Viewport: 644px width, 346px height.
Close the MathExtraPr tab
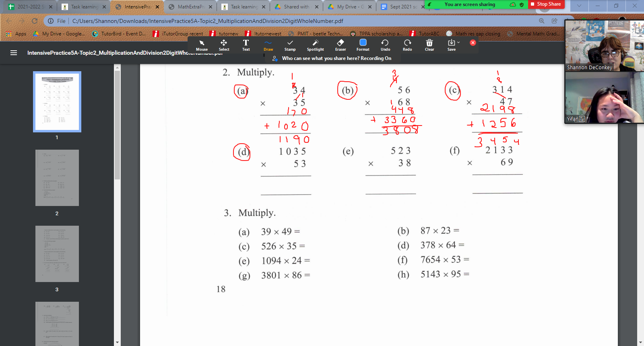coord(211,7)
